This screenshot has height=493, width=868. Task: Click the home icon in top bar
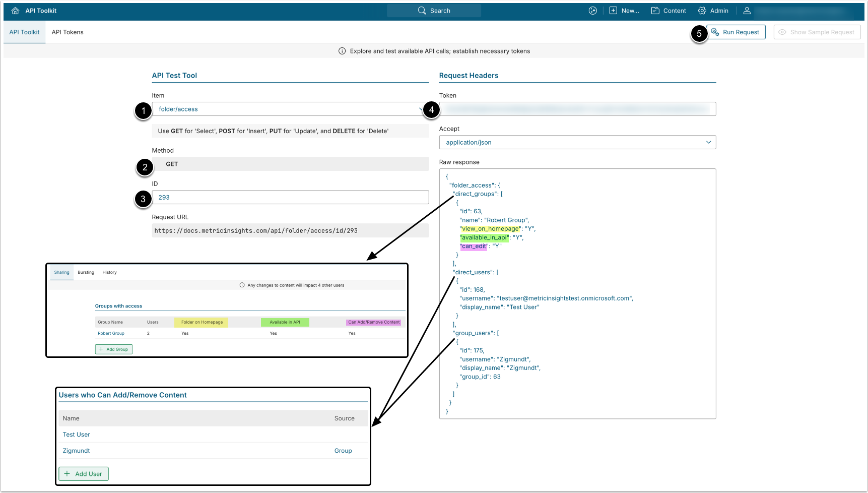[x=15, y=11]
